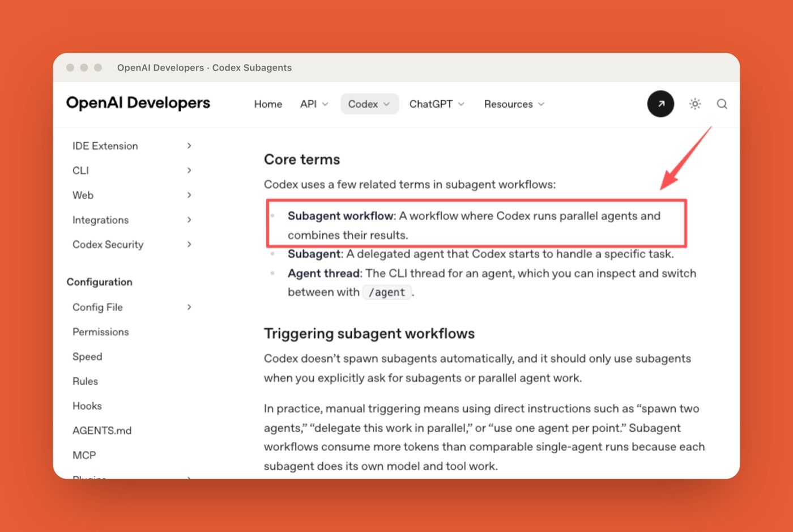Click the first gray window control dot
The width and height of the screenshot is (793, 532).
click(x=70, y=67)
